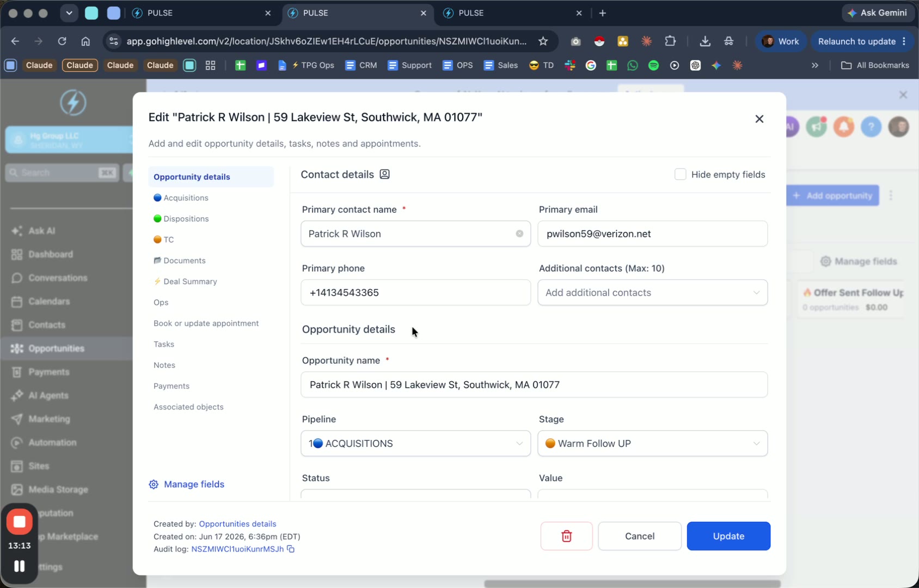Click into the Primary email input field
919x588 pixels.
[x=652, y=234]
